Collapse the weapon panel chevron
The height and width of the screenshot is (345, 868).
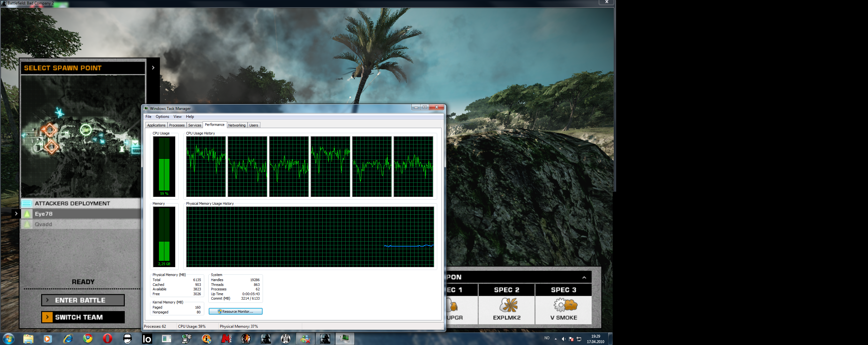(x=584, y=277)
